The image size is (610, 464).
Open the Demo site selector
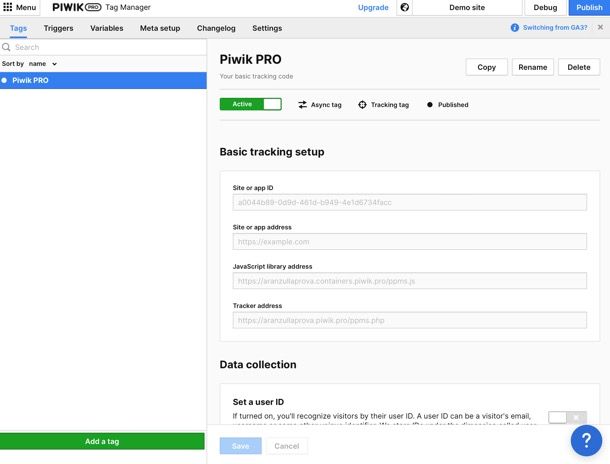(x=467, y=7)
